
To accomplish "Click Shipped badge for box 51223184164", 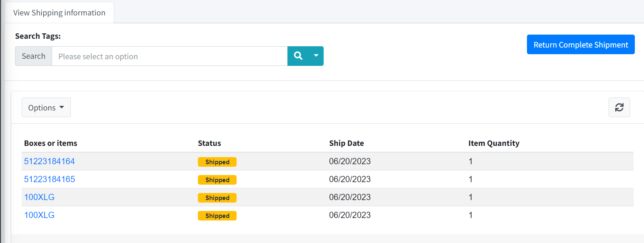I will point(217,162).
